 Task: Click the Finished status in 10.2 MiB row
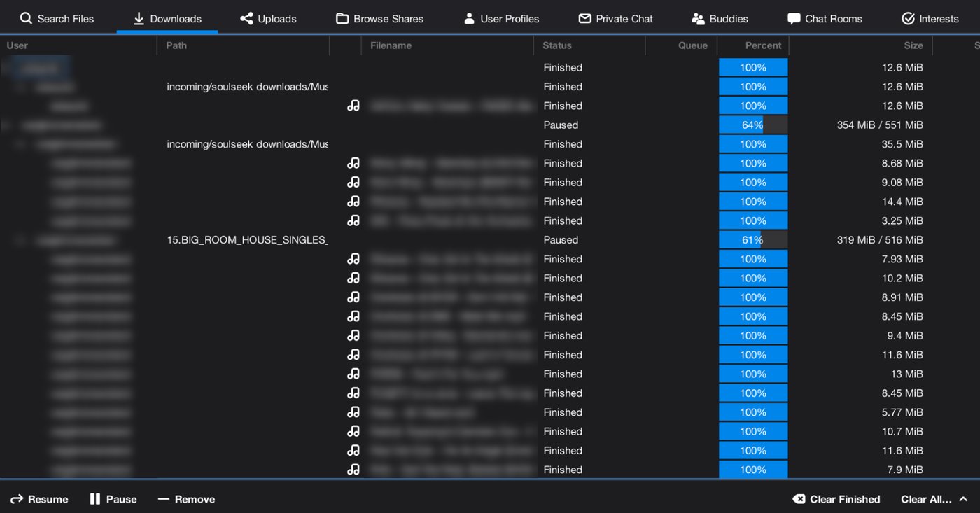click(x=563, y=278)
